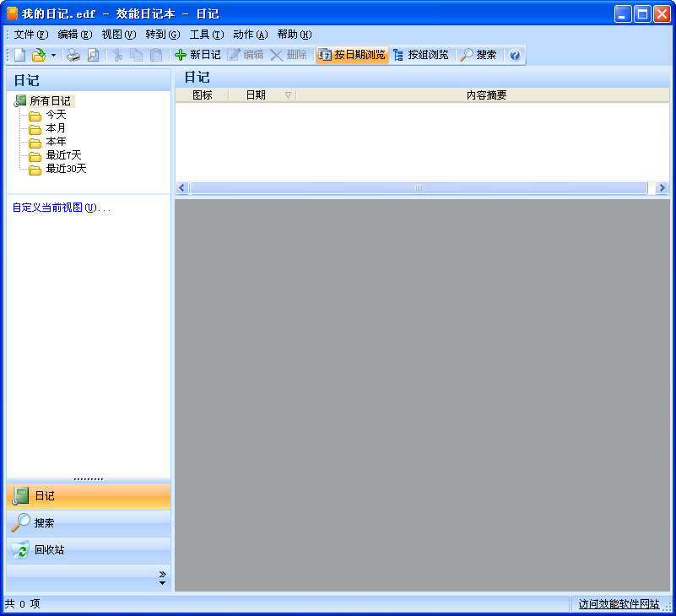Open the 工具(T) menu

[x=207, y=35]
